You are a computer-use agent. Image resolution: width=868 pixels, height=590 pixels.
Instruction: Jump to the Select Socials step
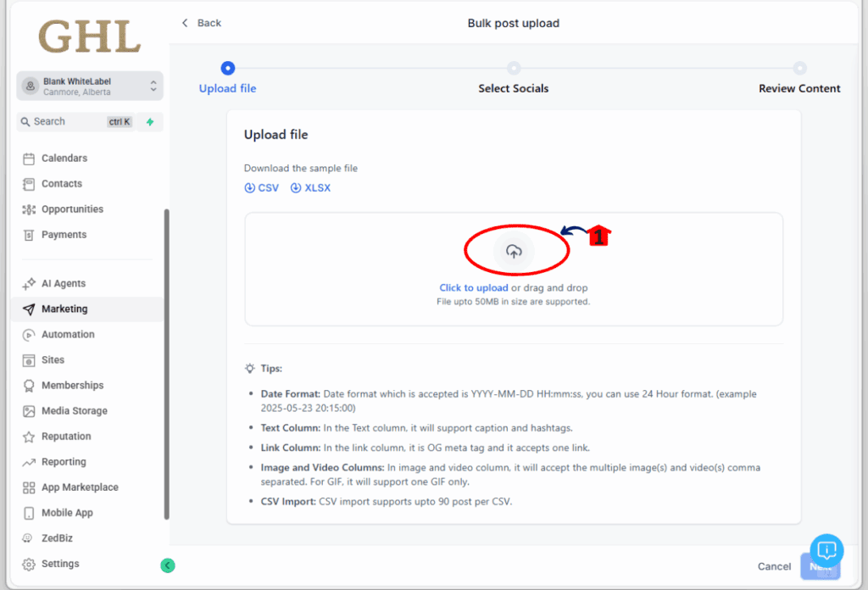(513, 69)
